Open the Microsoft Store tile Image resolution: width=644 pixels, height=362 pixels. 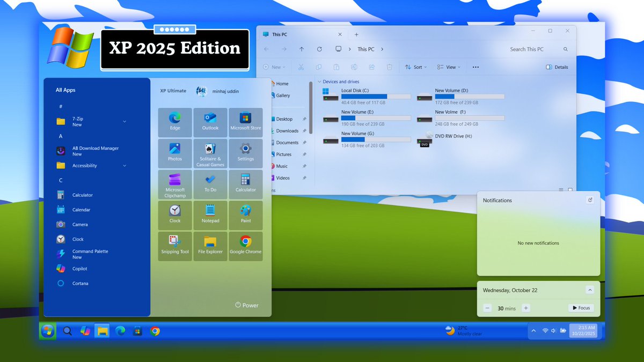tap(246, 122)
